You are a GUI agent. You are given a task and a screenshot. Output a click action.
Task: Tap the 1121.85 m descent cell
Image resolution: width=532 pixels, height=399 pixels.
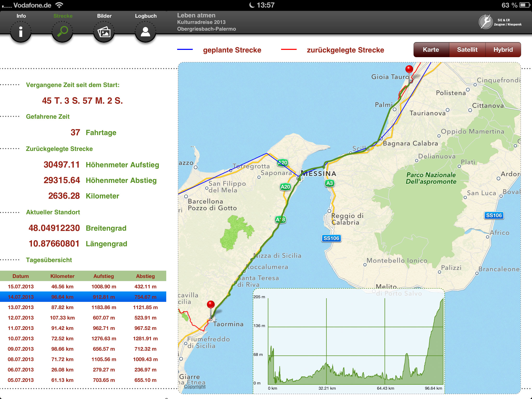145,307
